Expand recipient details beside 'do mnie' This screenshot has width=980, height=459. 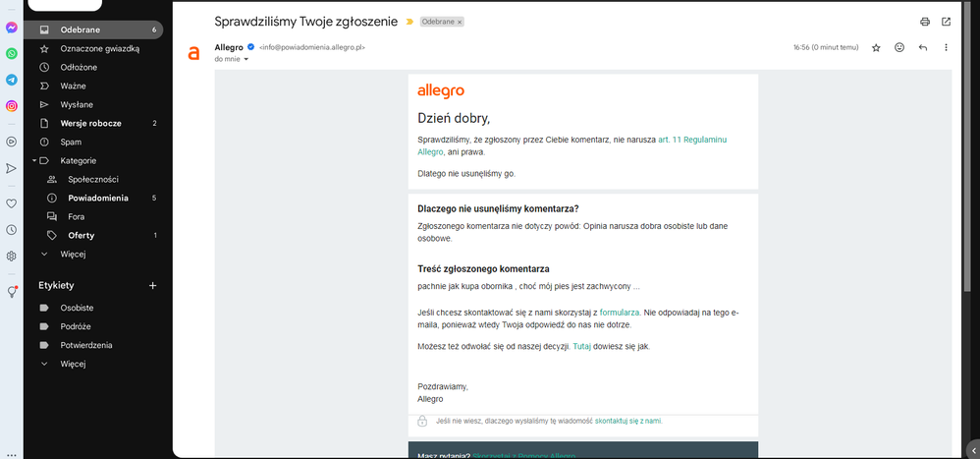pyautogui.click(x=246, y=59)
